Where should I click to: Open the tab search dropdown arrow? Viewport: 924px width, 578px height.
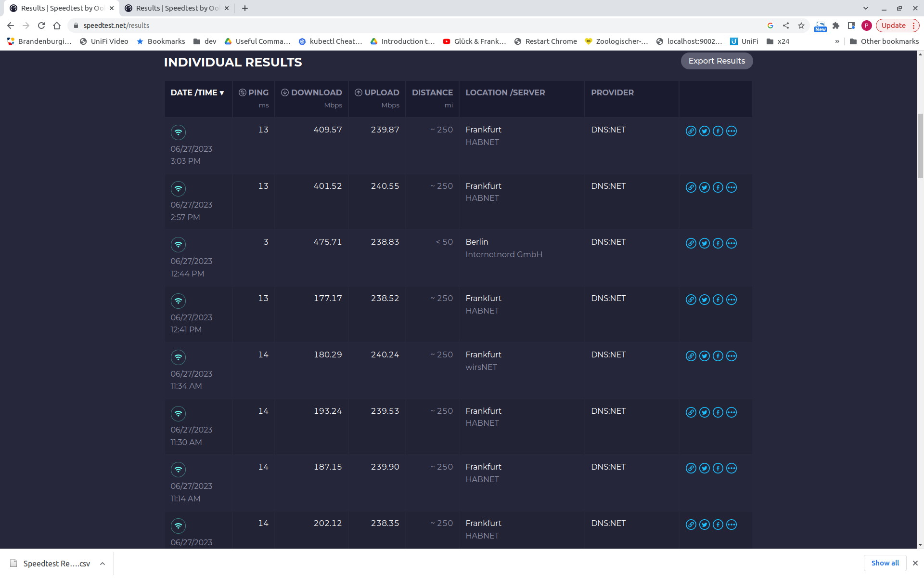click(865, 8)
